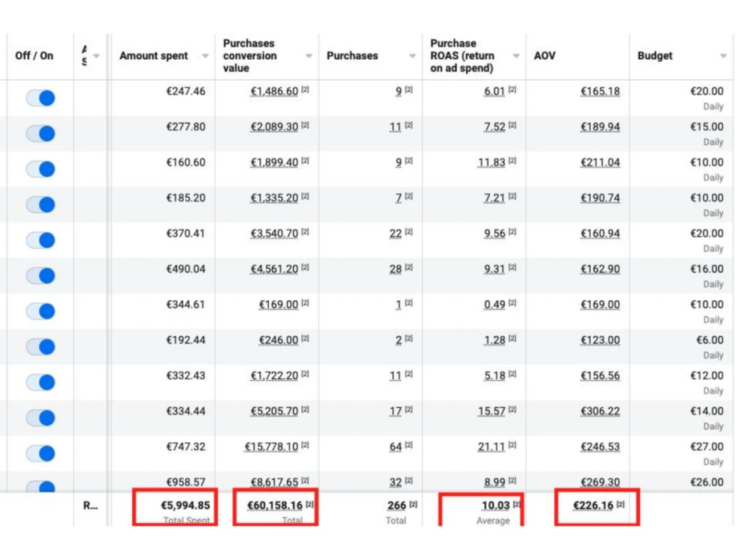Select the €958.57 amount spent cell
Image resolution: width=747 pixels, height=560 pixels.
(185, 482)
